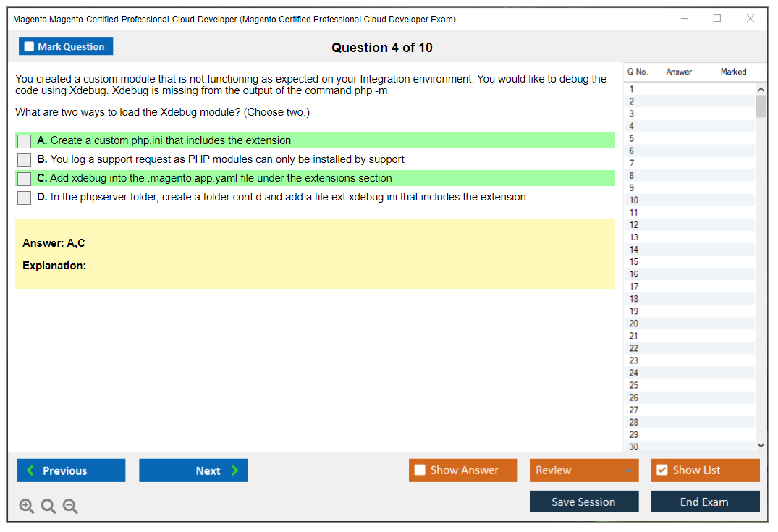Screen dimensions: 778x532
Task: Click the zoom out magnifier icon
Action: [x=70, y=507]
